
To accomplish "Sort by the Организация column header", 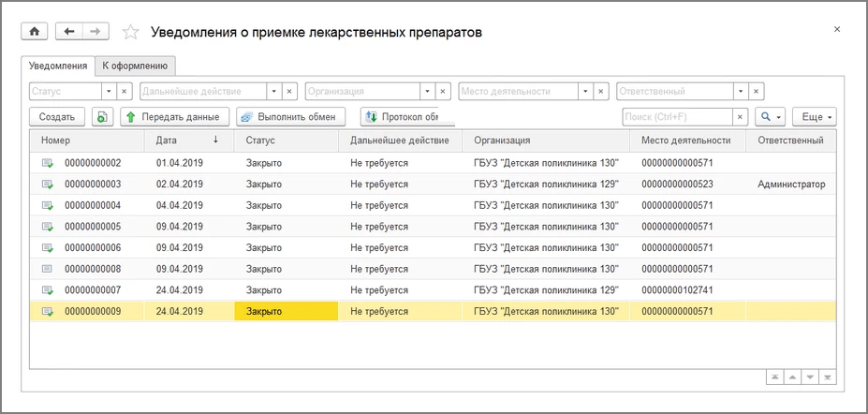I will coord(547,140).
